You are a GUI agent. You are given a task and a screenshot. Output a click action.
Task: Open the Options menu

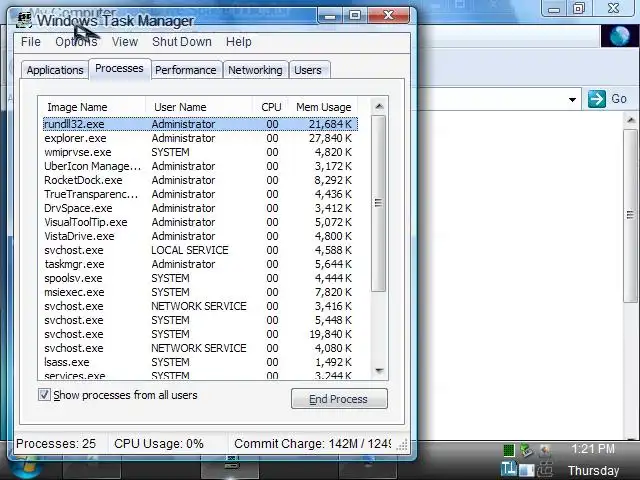click(76, 42)
